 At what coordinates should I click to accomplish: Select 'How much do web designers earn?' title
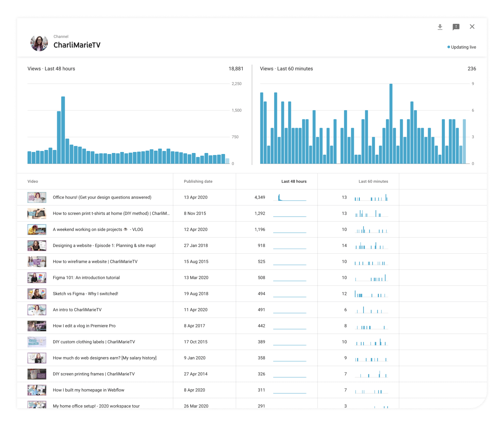tap(104, 358)
